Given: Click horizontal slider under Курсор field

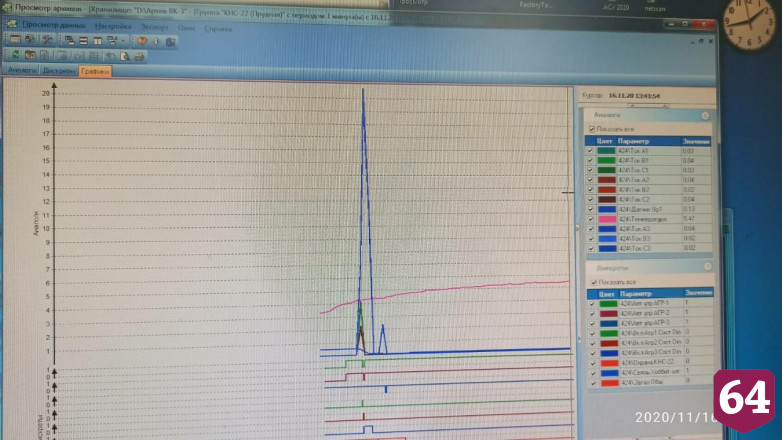Looking at the screenshot, I should point(648,106).
